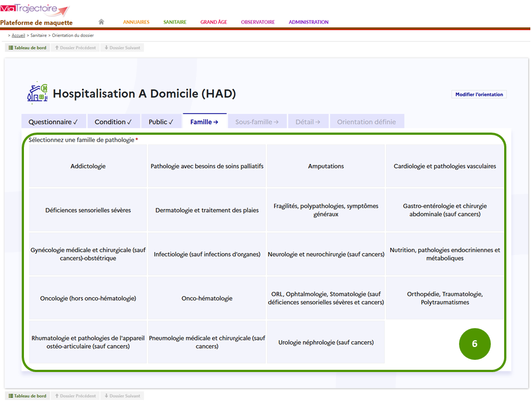Switch to the Condition tab
This screenshot has width=532, height=401.
click(x=113, y=121)
